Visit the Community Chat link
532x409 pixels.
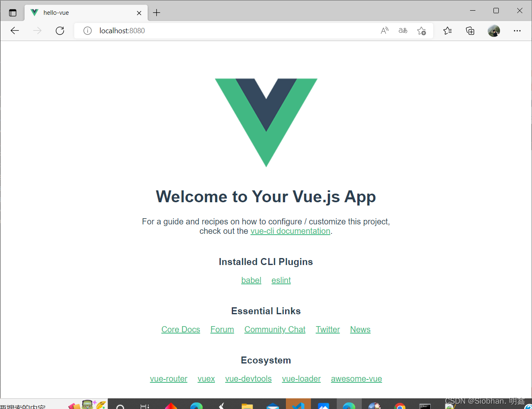275,329
